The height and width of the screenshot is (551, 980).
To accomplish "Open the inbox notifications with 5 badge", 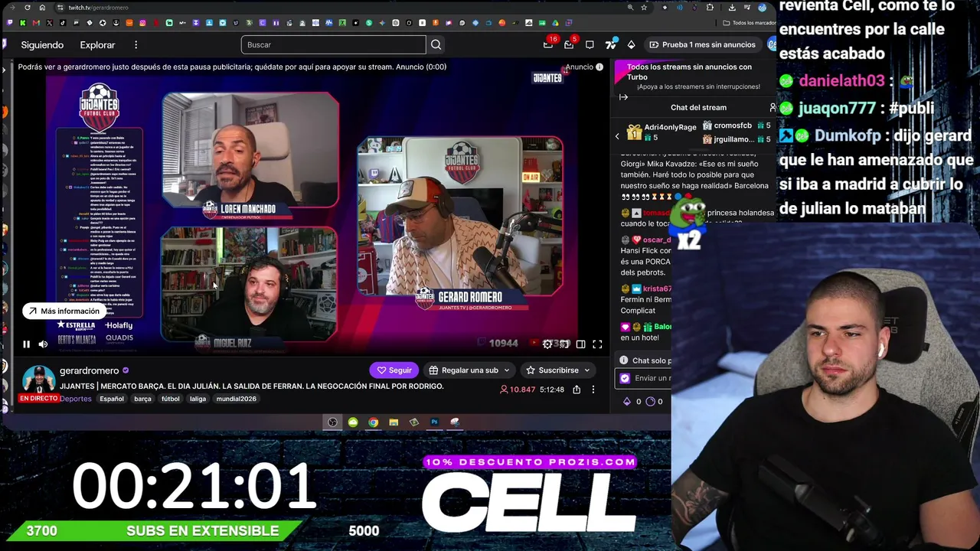I will pos(569,44).
